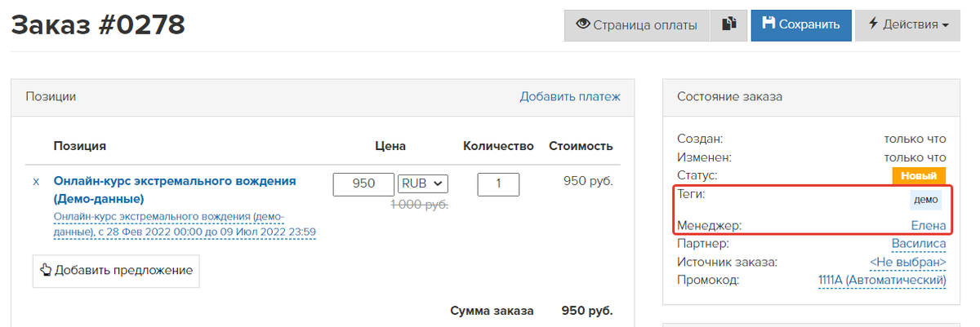Click the order total 950 руб. value
980x327 pixels.
point(587,311)
